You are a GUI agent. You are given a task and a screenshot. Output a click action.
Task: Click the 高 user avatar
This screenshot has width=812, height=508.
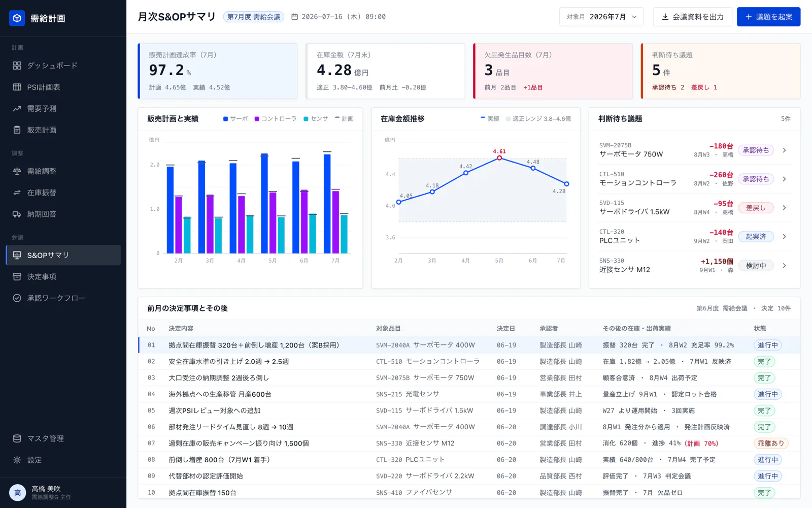pyautogui.click(x=17, y=493)
